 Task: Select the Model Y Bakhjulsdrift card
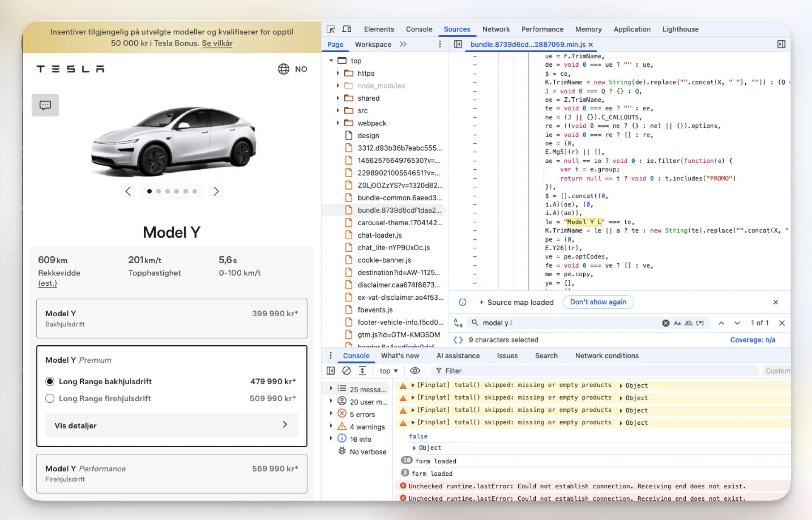172,318
